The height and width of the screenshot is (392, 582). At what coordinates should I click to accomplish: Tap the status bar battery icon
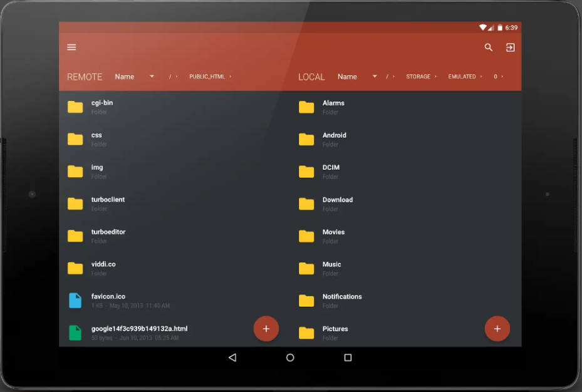click(x=500, y=28)
